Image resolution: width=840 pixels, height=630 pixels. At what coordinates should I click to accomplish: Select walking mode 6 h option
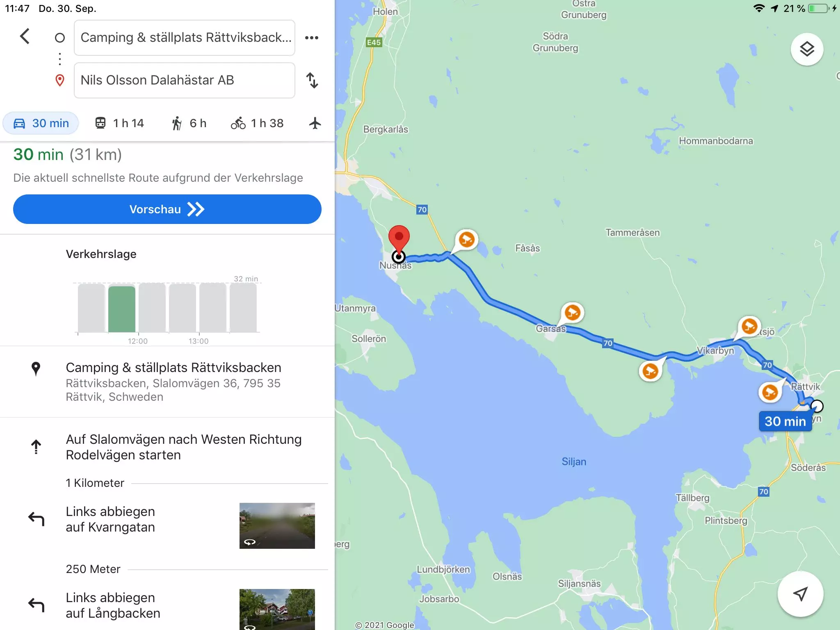pyautogui.click(x=189, y=123)
